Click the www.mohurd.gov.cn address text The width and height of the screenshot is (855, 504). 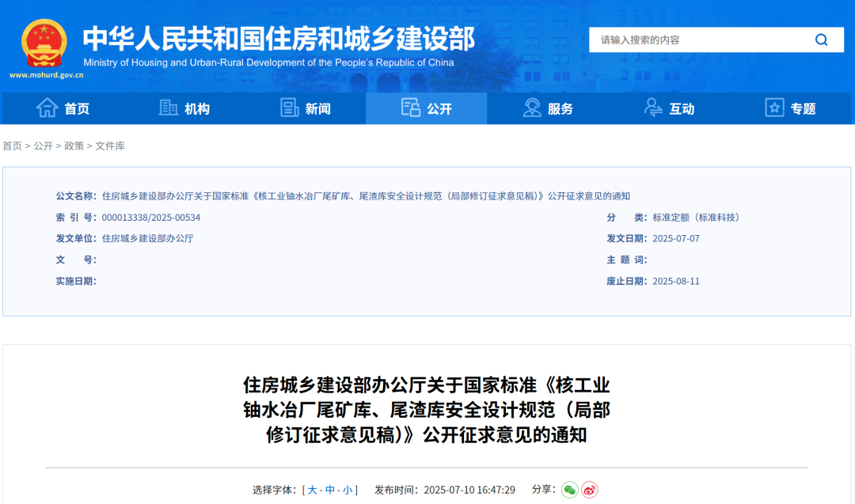pyautogui.click(x=47, y=75)
